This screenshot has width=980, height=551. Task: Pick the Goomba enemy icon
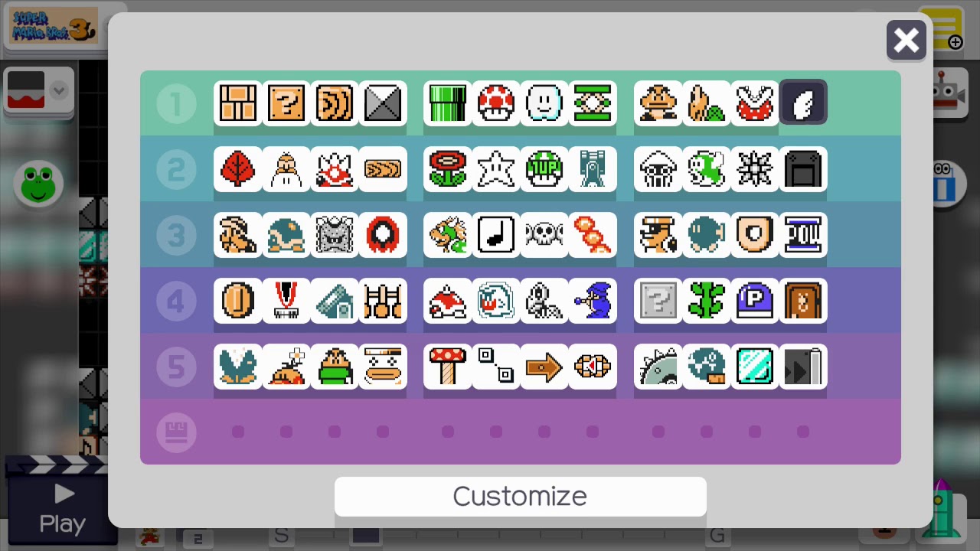(658, 103)
